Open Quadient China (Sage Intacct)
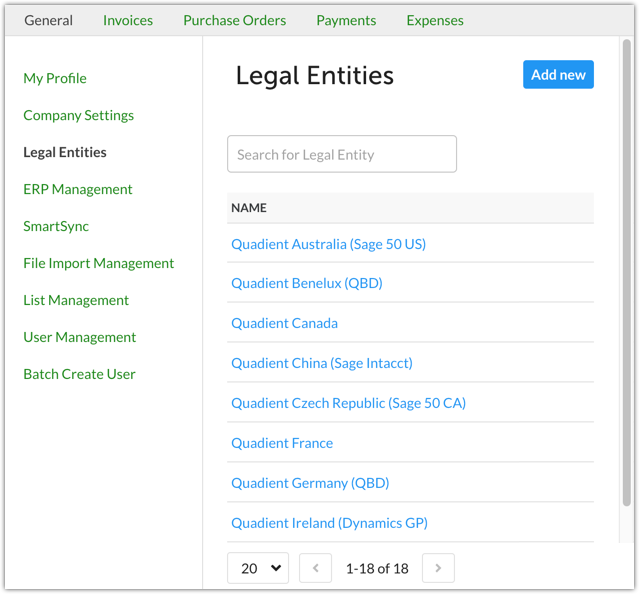The image size is (639, 594). (x=322, y=363)
